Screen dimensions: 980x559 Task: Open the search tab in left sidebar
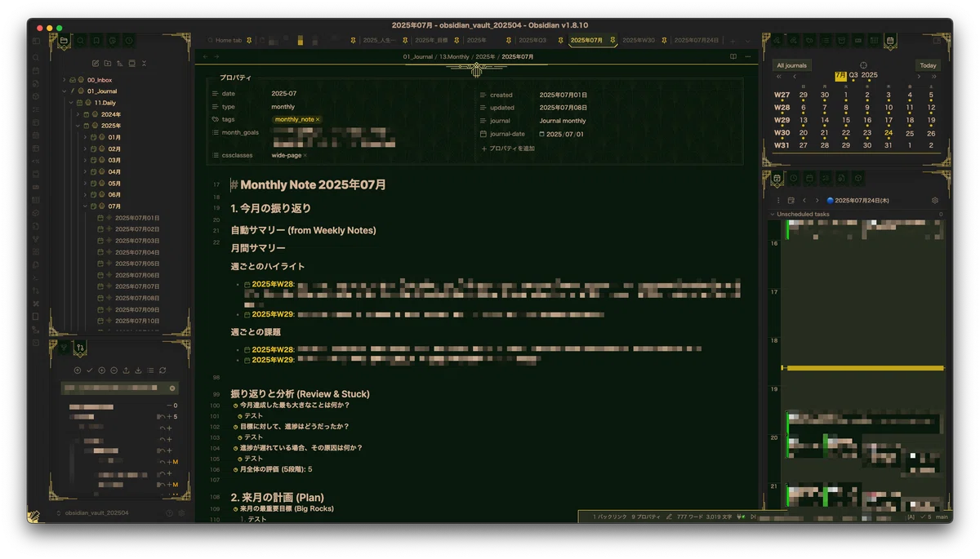point(80,39)
